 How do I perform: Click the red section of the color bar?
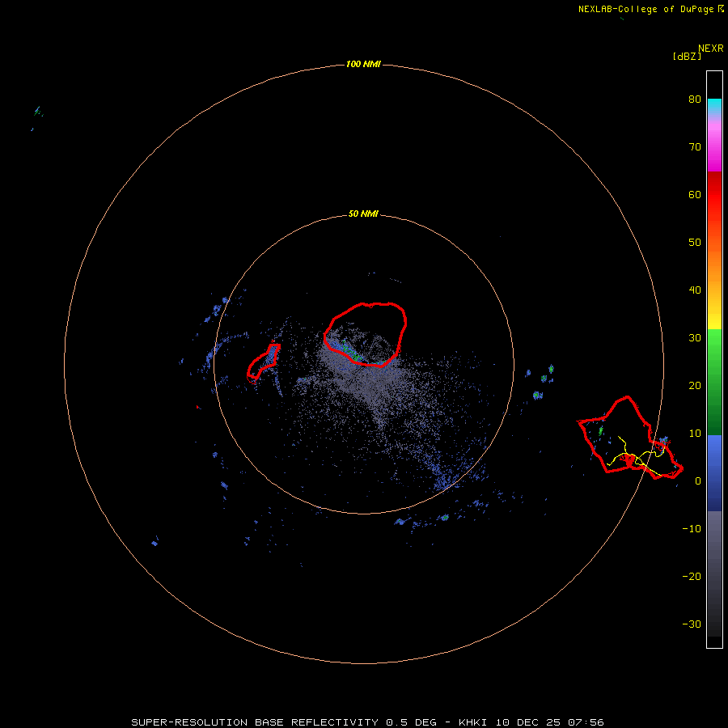tap(714, 195)
